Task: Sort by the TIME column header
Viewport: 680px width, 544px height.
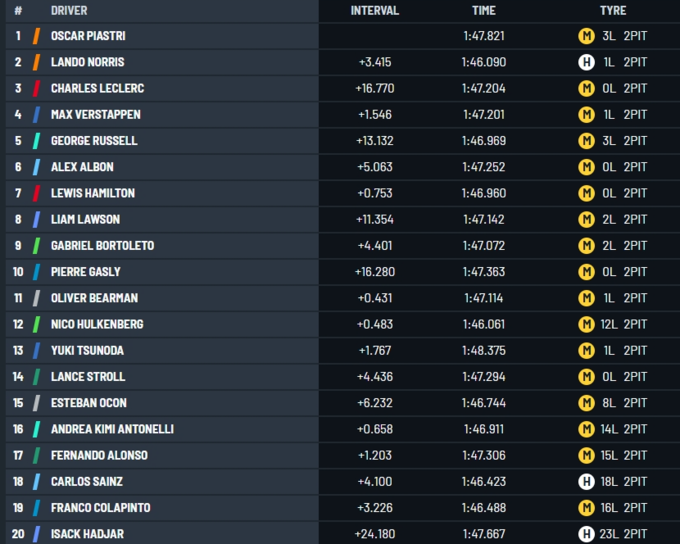Action: click(483, 11)
